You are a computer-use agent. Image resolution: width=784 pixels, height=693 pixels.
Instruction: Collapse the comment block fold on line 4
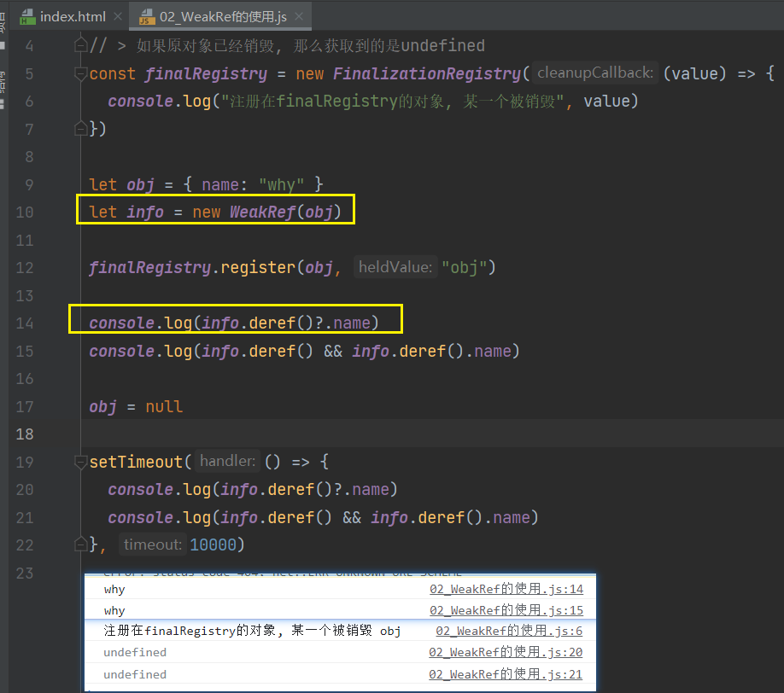[80, 46]
